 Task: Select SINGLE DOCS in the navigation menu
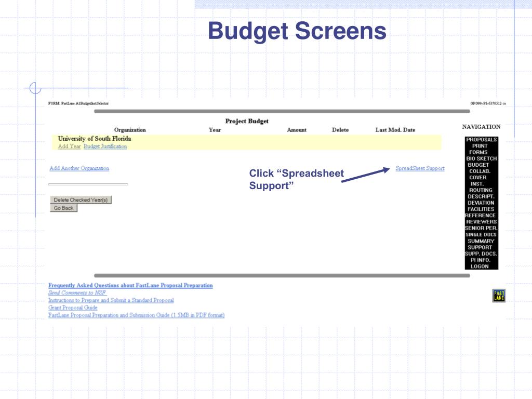click(x=481, y=235)
